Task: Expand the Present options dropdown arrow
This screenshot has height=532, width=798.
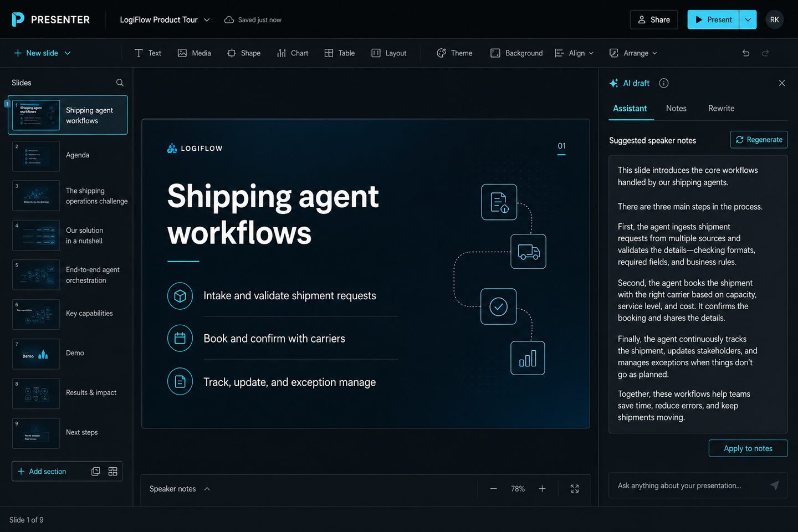Action: 748,19
